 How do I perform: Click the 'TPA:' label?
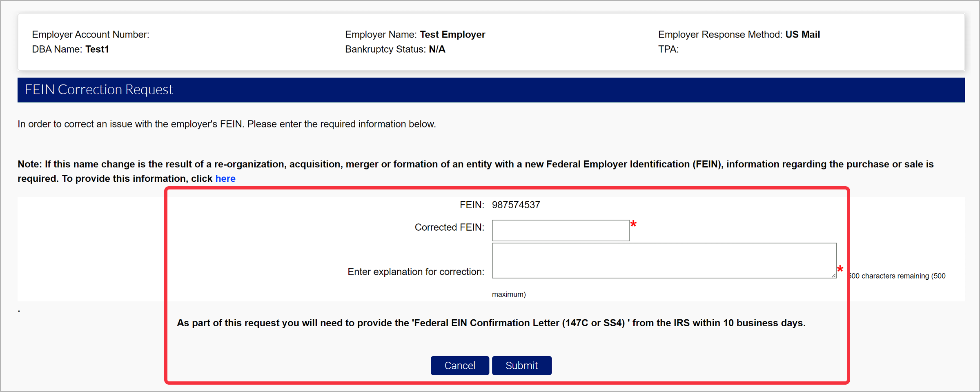[668, 49]
